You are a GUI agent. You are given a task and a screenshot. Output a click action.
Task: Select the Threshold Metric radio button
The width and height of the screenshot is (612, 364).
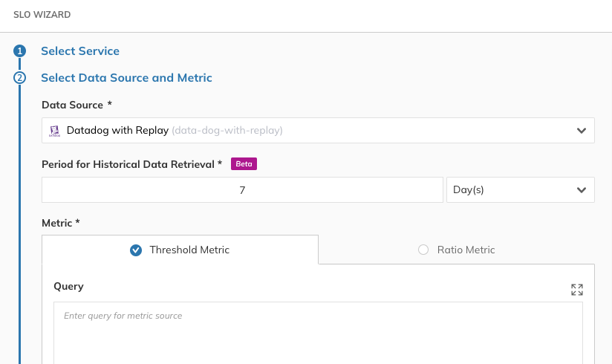click(x=136, y=250)
